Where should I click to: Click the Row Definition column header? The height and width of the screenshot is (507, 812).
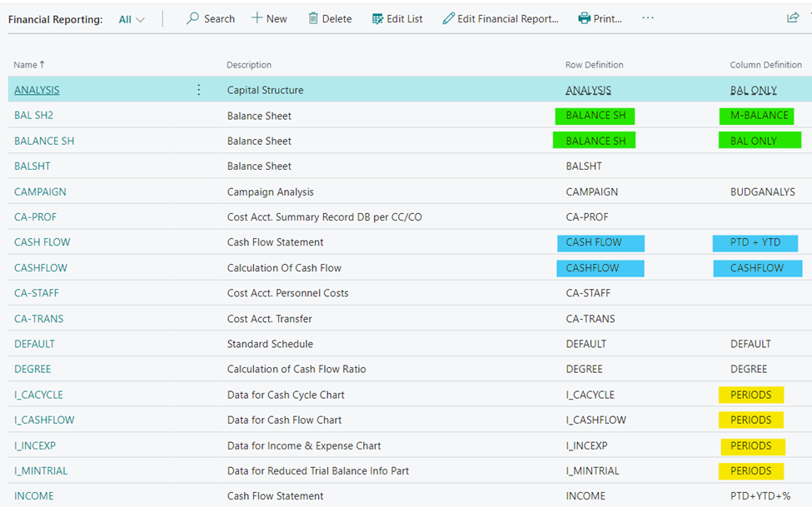595,65
